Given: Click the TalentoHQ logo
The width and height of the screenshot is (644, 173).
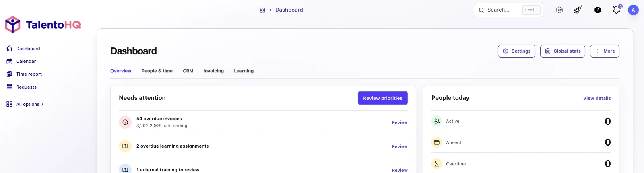Looking at the screenshot, I should click(43, 25).
